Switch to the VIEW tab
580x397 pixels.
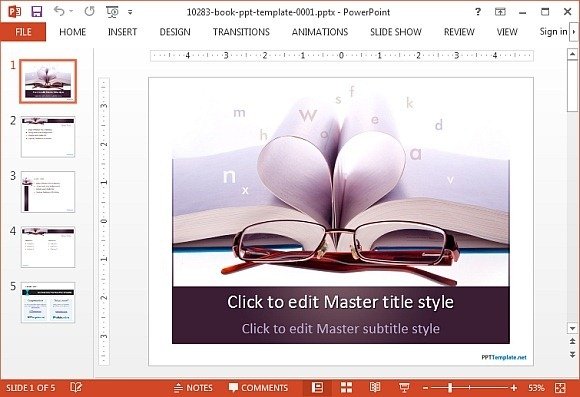coord(507,32)
